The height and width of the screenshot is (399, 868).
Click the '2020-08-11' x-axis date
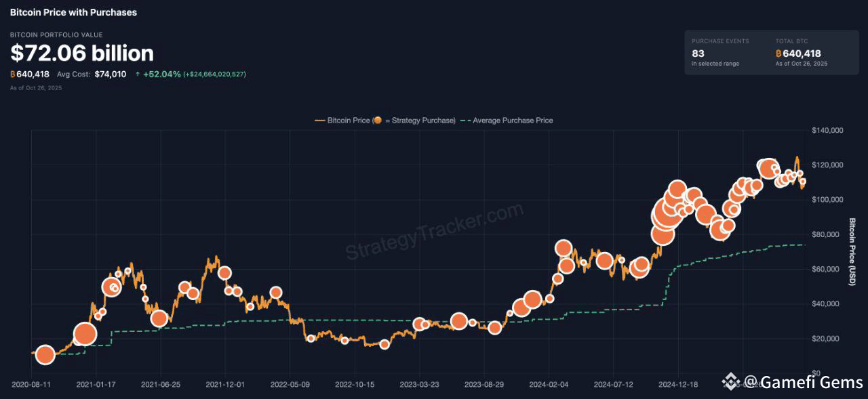click(x=31, y=384)
